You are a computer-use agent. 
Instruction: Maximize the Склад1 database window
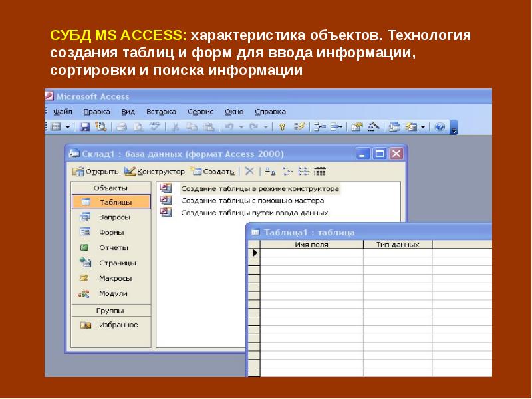tap(380, 154)
